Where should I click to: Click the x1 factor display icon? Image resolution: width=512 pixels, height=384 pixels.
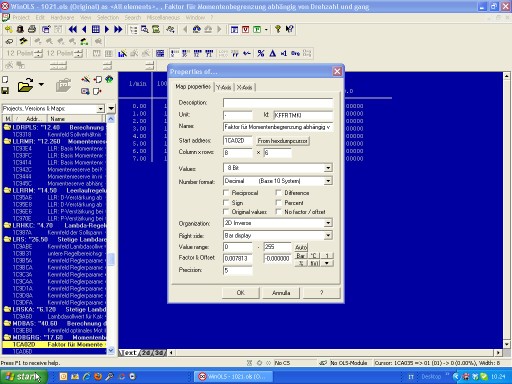(x=284, y=53)
